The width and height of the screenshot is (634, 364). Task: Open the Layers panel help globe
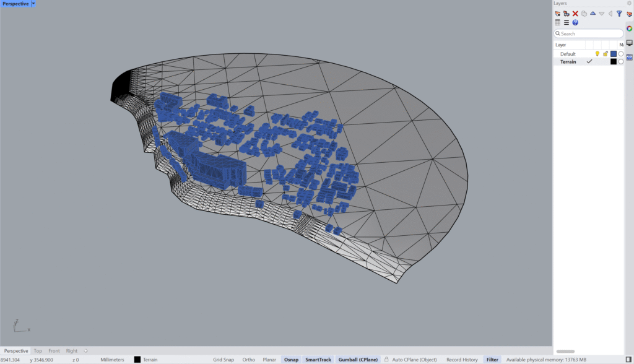click(x=575, y=22)
